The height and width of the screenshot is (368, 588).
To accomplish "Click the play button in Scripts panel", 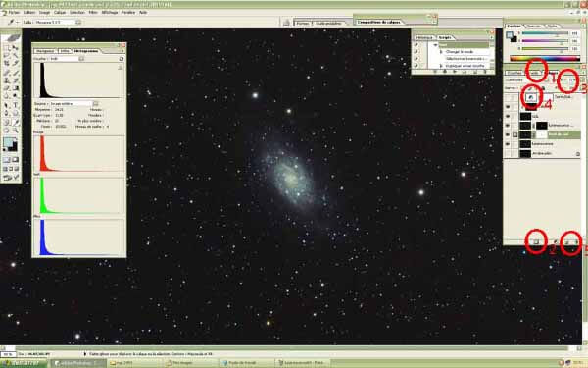I will [x=455, y=72].
